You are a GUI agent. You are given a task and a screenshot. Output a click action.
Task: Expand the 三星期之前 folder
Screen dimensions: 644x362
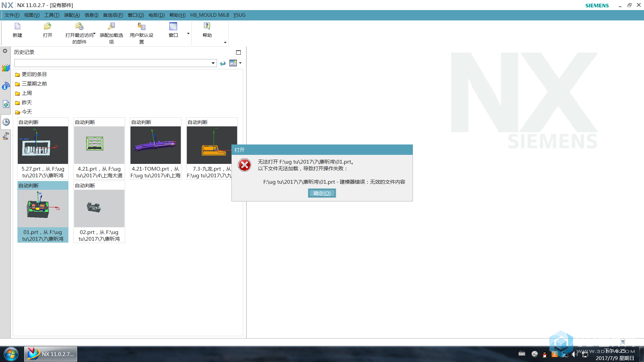click(31, 84)
